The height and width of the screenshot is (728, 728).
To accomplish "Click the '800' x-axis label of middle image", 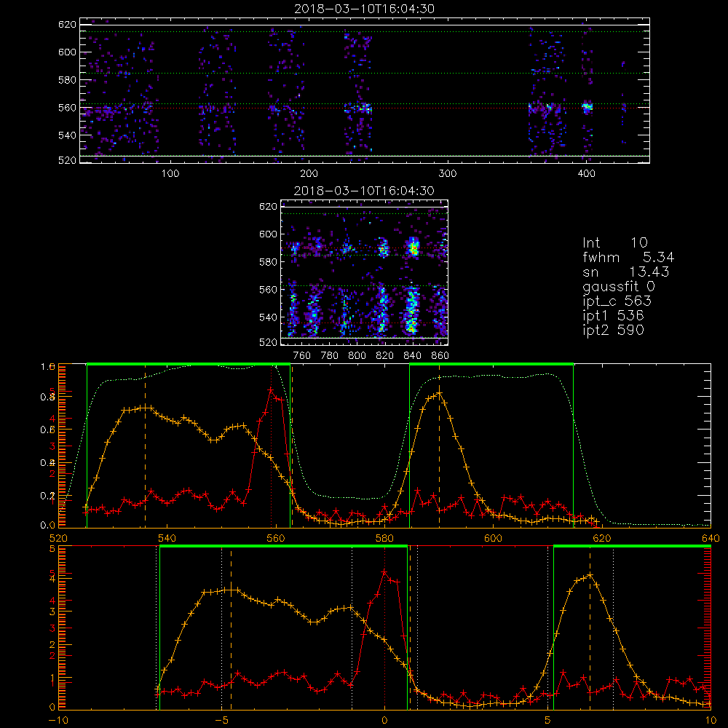I will (x=357, y=356).
